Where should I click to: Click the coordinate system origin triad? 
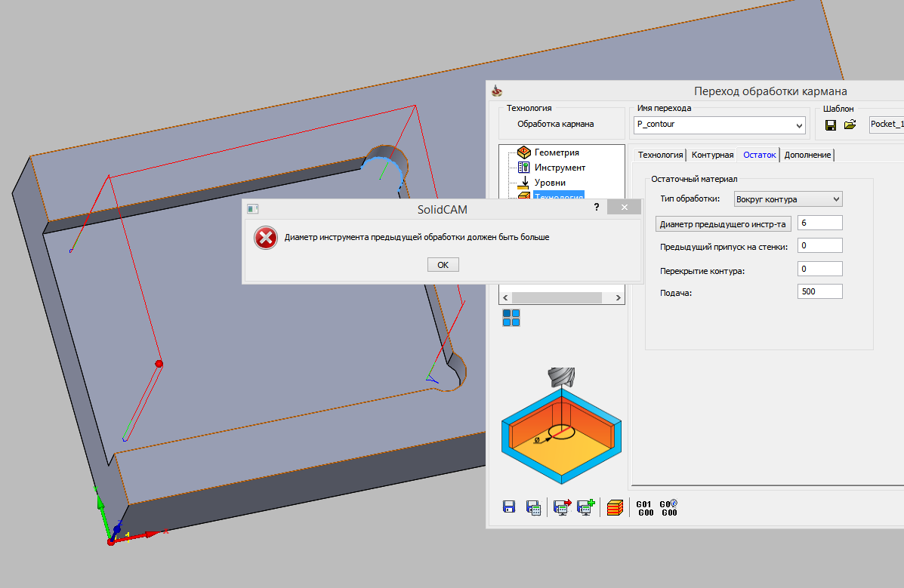111,541
